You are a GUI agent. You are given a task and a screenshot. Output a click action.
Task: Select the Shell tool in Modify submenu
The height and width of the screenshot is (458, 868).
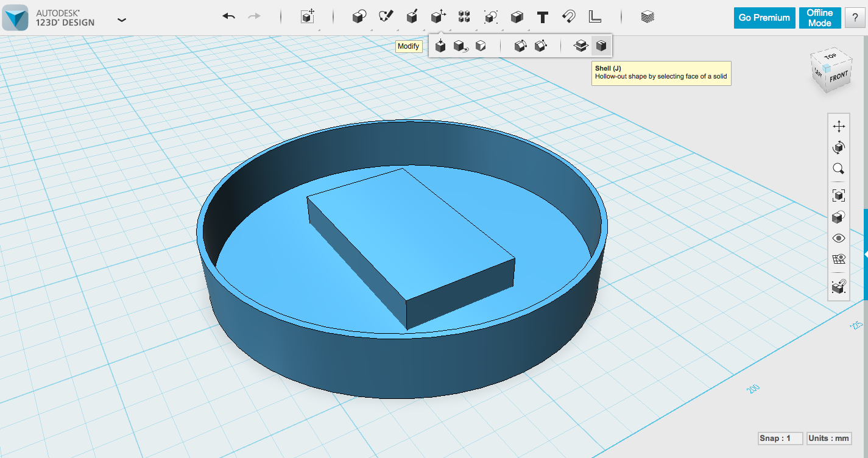click(601, 45)
